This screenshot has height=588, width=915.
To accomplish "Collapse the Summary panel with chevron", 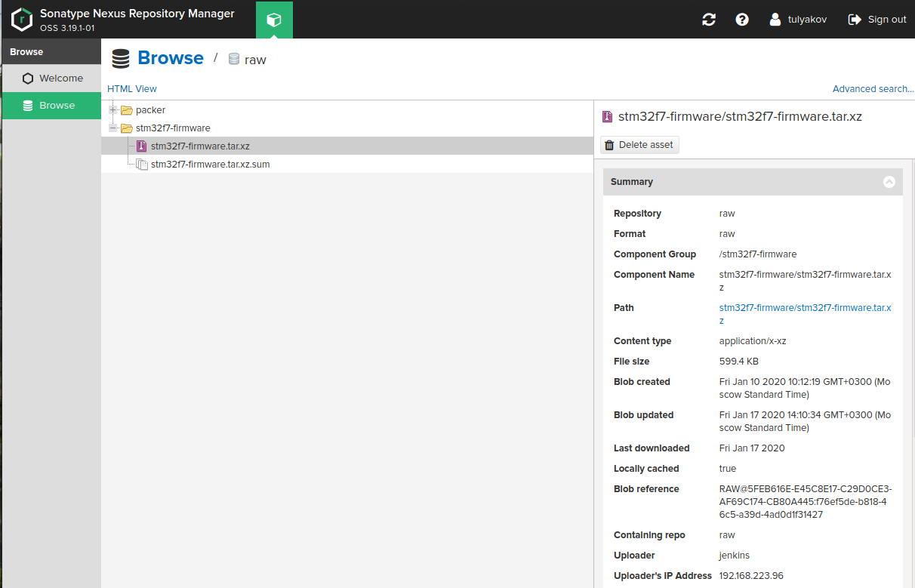I will (889, 182).
